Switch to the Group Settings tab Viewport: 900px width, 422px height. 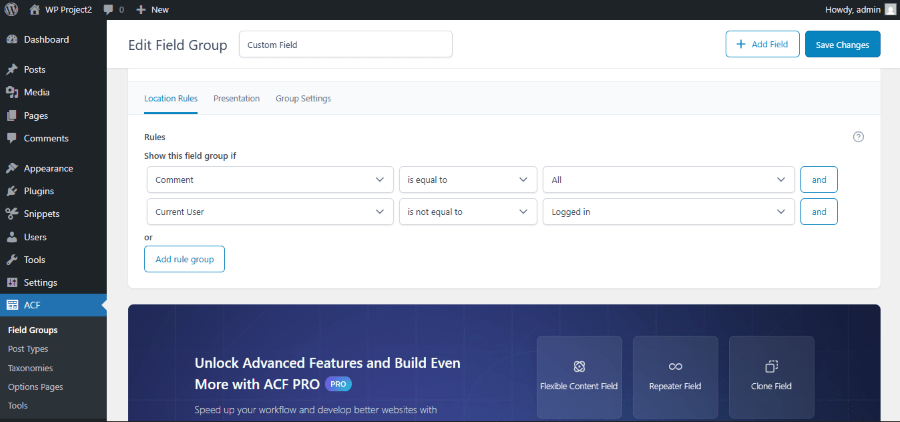[303, 98]
